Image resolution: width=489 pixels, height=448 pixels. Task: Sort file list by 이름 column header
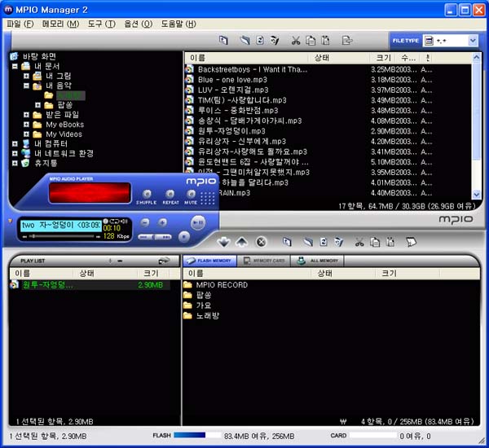246,58
